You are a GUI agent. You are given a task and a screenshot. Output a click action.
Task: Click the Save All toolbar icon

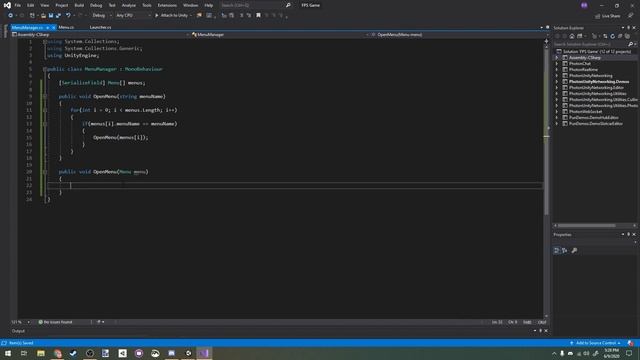(58, 16)
